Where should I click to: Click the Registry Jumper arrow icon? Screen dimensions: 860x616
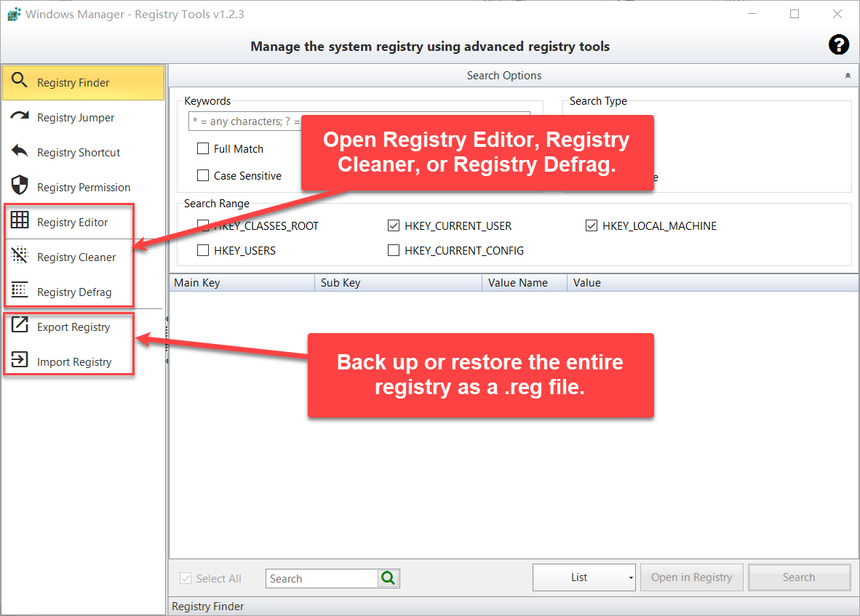tap(20, 116)
